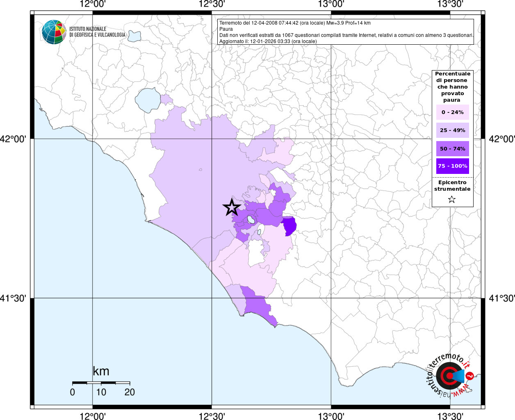Image resolution: width=515 pixels, height=420 pixels.
Task: Click the star symbol in the legend
Action: point(452,200)
